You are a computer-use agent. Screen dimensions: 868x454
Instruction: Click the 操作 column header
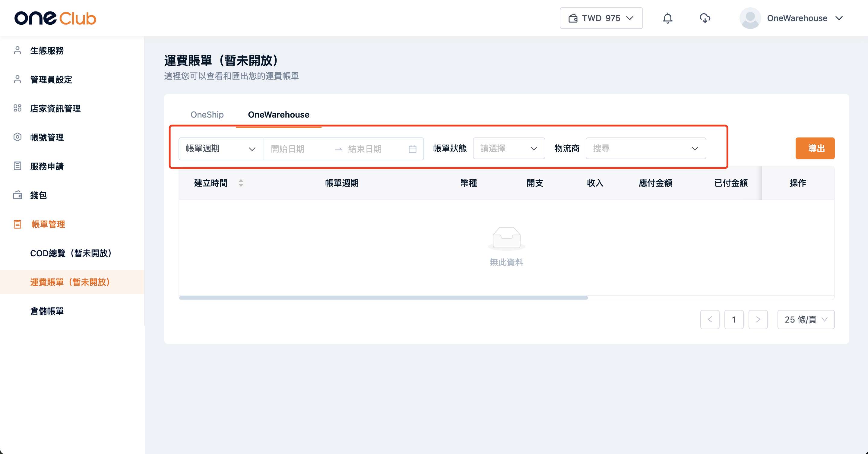coord(797,183)
